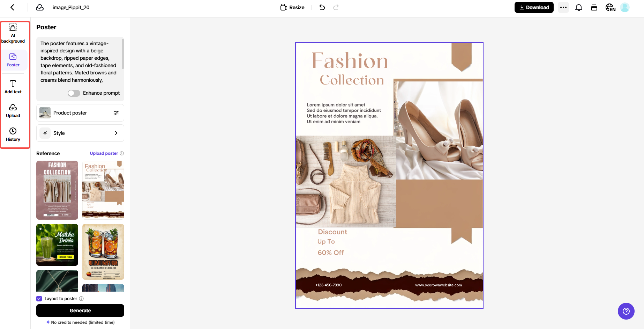Open the History panel
Image resolution: width=644 pixels, height=329 pixels.
13,134
